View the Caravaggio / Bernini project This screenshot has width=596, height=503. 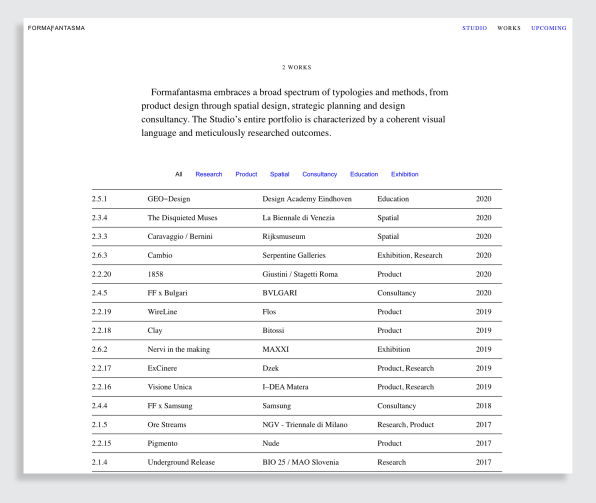click(x=297, y=236)
